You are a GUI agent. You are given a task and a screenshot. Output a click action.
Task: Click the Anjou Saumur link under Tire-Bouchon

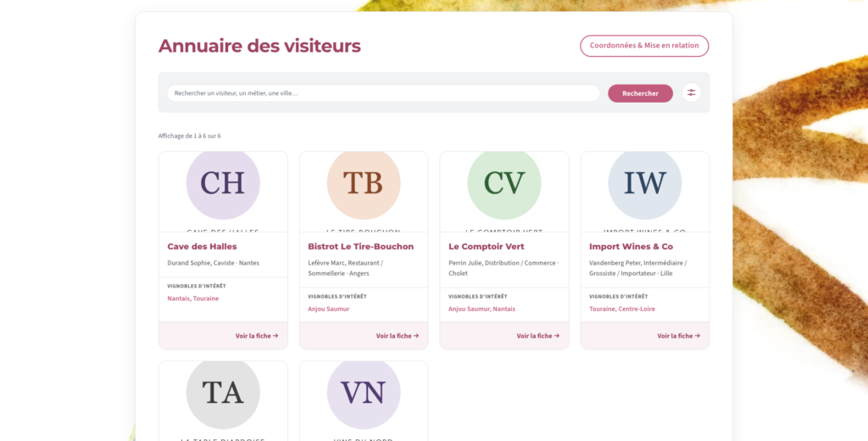point(329,310)
